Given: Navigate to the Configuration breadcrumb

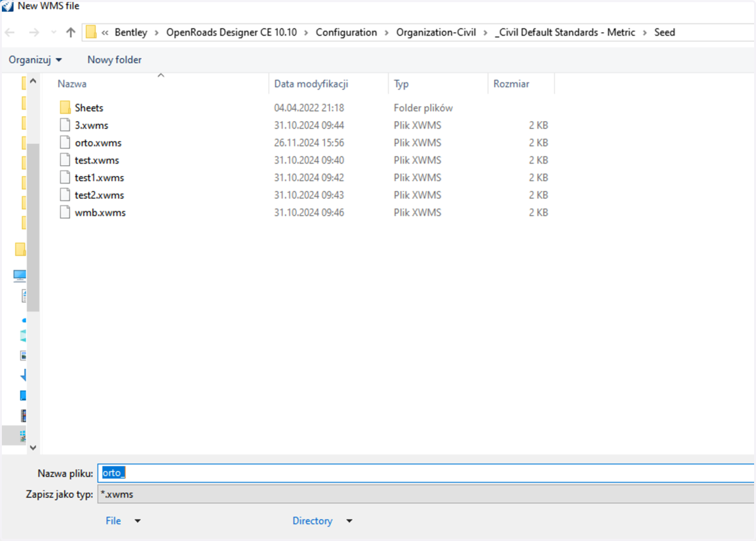Looking at the screenshot, I should click(x=346, y=32).
